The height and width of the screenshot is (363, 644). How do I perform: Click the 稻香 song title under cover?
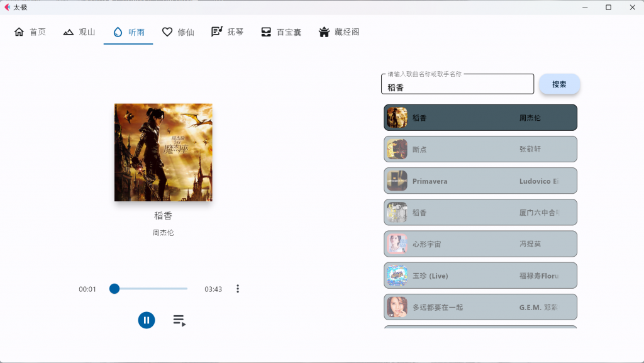click(163, 216)
